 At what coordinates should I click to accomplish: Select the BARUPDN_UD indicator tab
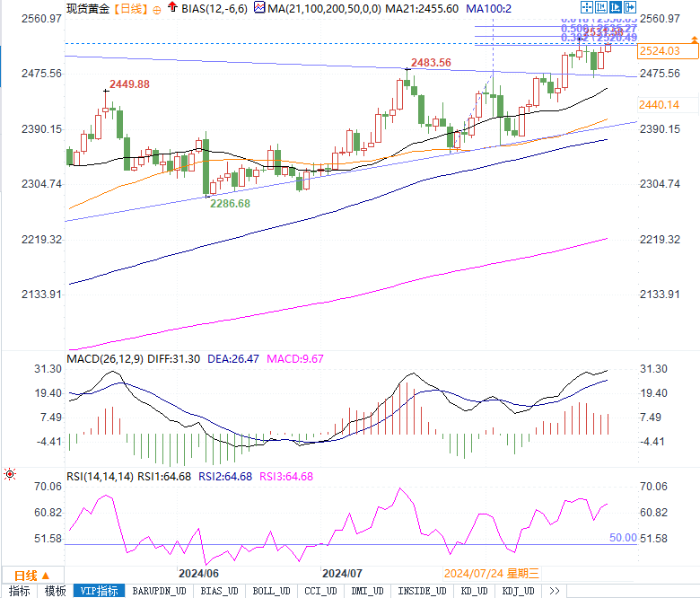(160, 591)
